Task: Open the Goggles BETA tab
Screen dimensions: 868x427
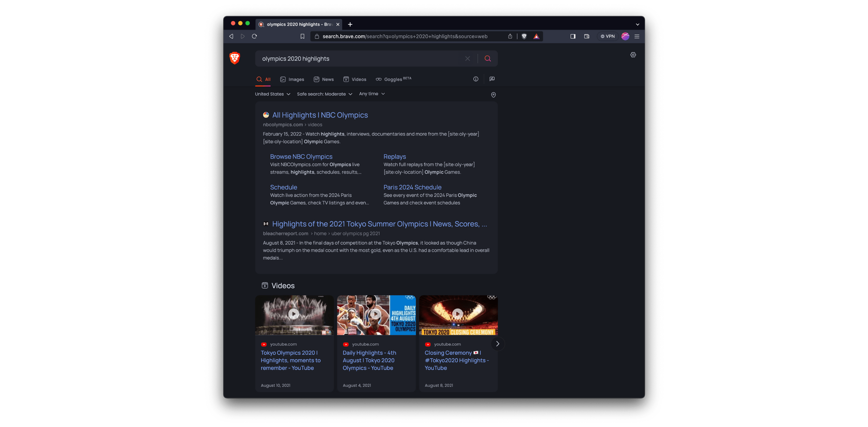Action: pyautogui.click(x=394, y=79)
